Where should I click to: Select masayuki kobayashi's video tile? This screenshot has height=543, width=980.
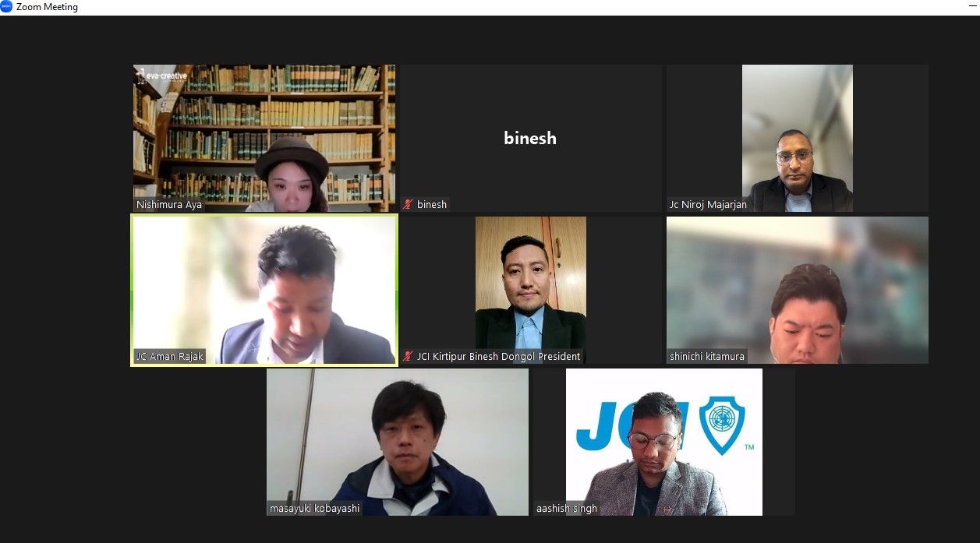click(398, 442)
